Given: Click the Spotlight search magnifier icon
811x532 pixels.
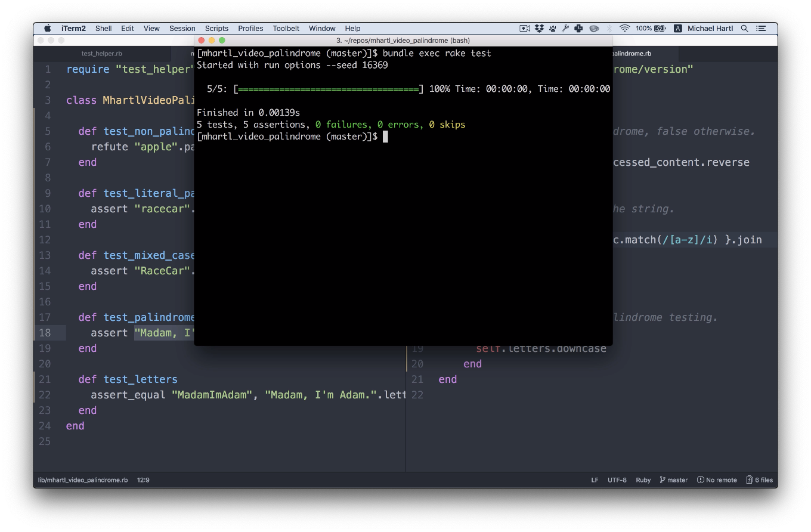Looking at the screenshot, I should pyautogui.click(x=744, y=28).
